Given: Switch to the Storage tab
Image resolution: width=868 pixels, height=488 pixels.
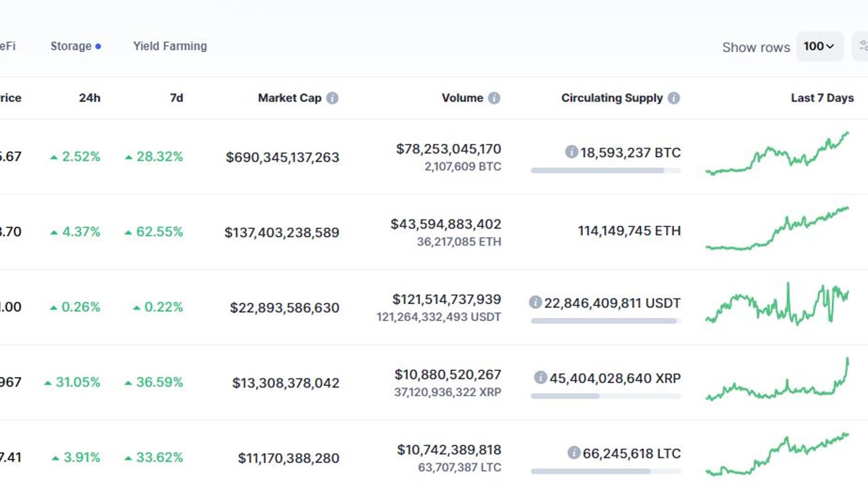Looking at the screenshot, I should coord(71,46).
